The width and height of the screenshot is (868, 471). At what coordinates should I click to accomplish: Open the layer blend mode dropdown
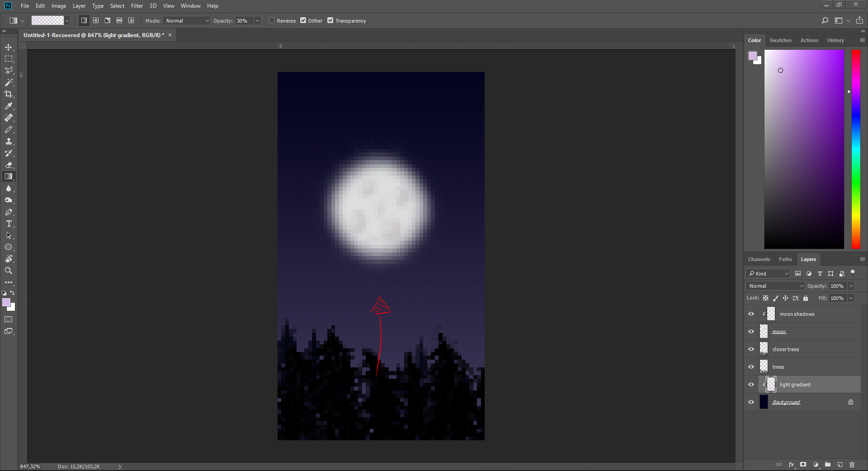775,286
